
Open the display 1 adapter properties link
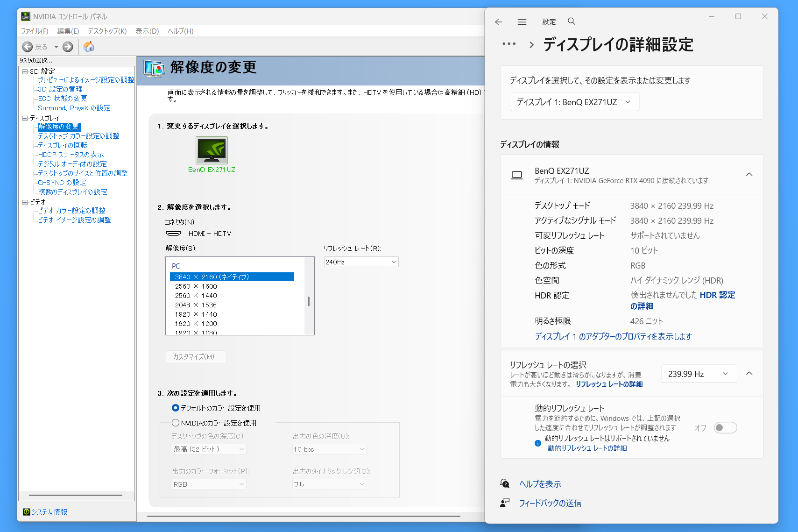pos(613,336)
